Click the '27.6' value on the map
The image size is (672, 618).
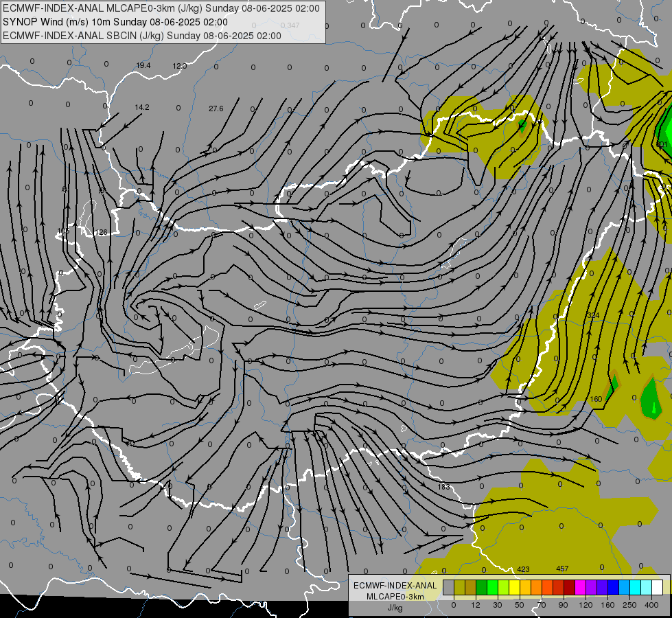point(216,109)
